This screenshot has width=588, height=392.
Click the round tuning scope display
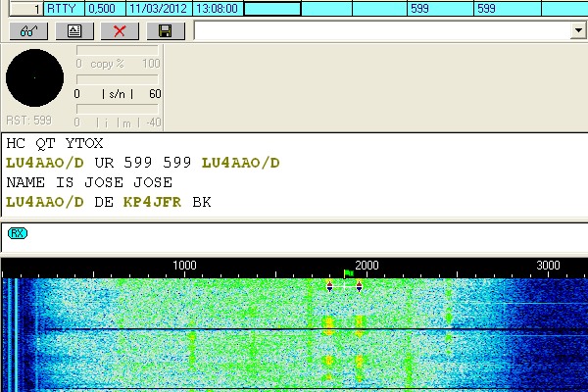(34, 78)
